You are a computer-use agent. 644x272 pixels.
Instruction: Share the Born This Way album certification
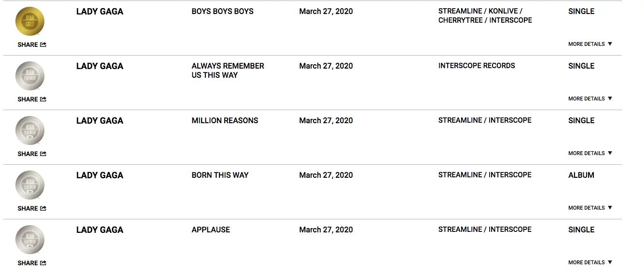point(32,208)
